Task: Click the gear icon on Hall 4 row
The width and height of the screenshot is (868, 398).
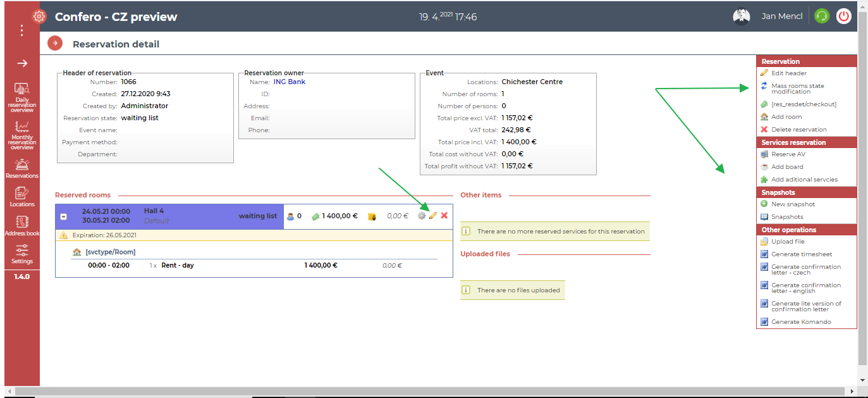Action: (x=422, y=216)
